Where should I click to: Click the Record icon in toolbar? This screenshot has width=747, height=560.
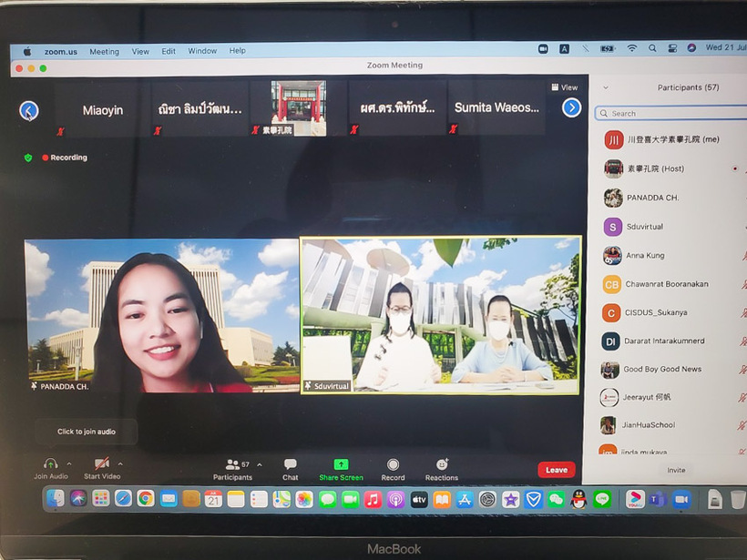click(x=393, y=464)
